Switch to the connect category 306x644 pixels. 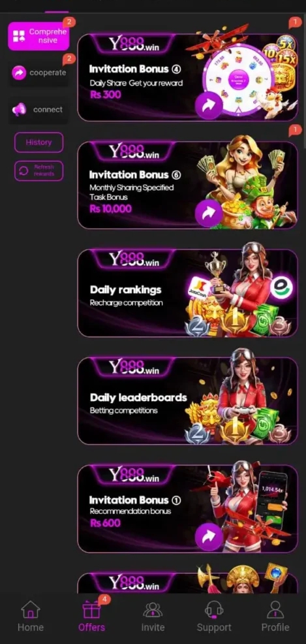point(38,110)
